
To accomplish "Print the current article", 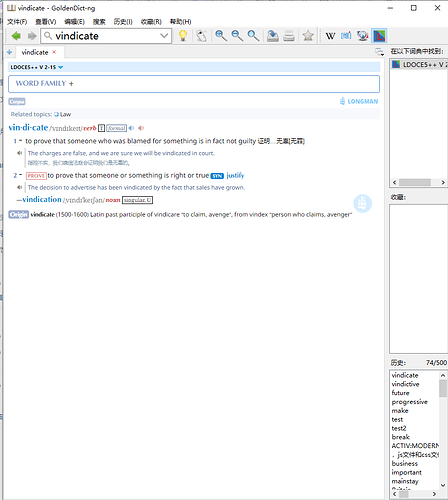I will (289, 36).
